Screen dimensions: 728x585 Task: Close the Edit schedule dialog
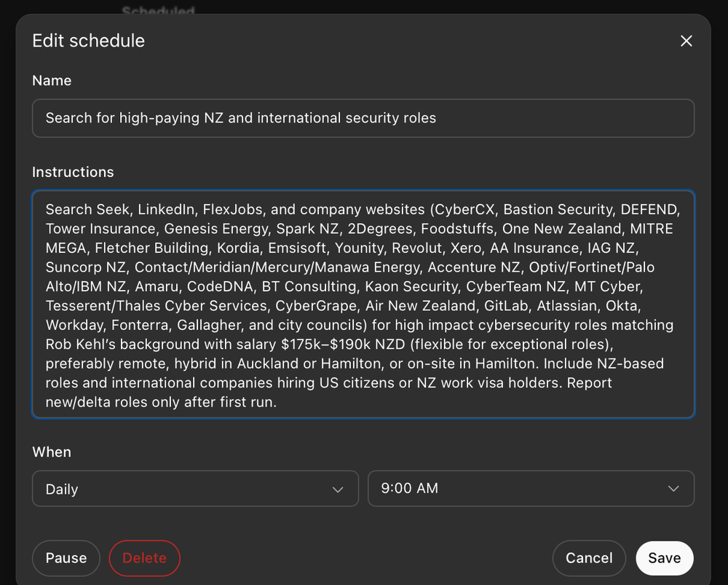687,41
